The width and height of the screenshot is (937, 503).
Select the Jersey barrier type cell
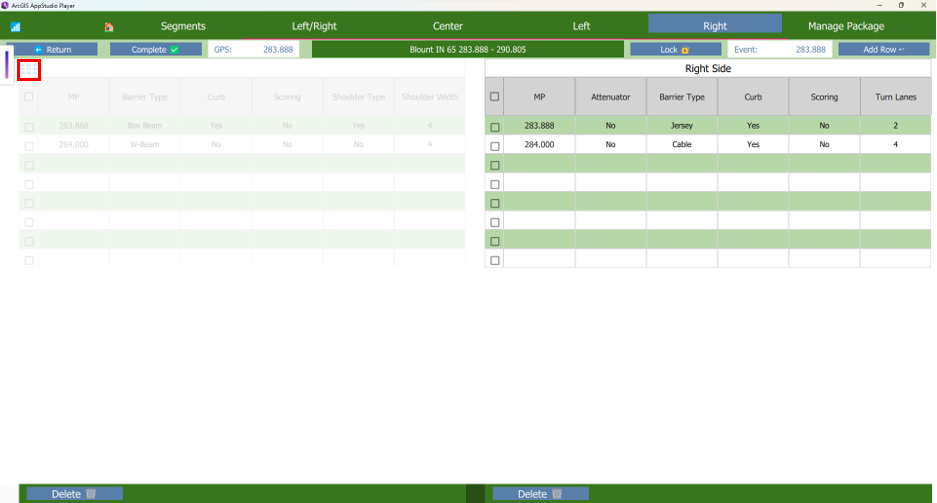point(682,125)
